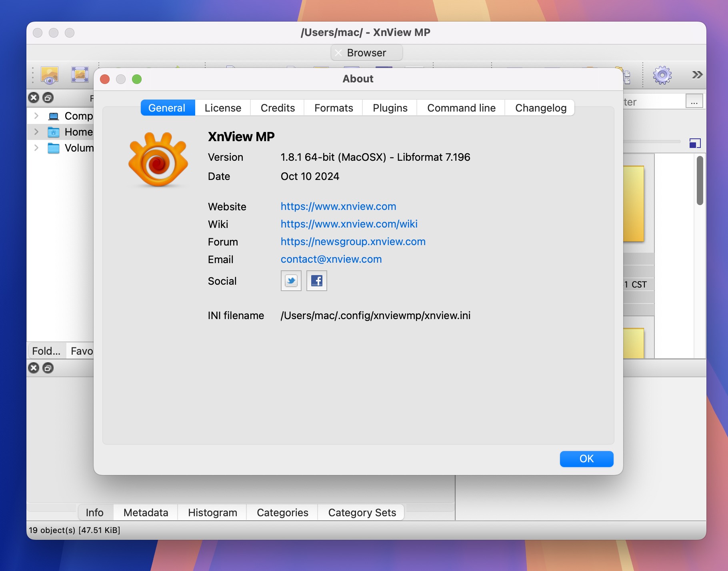The image size is (728, 571).
Task: Open the Category Sets tab
Action: click(x=362, y=513)
